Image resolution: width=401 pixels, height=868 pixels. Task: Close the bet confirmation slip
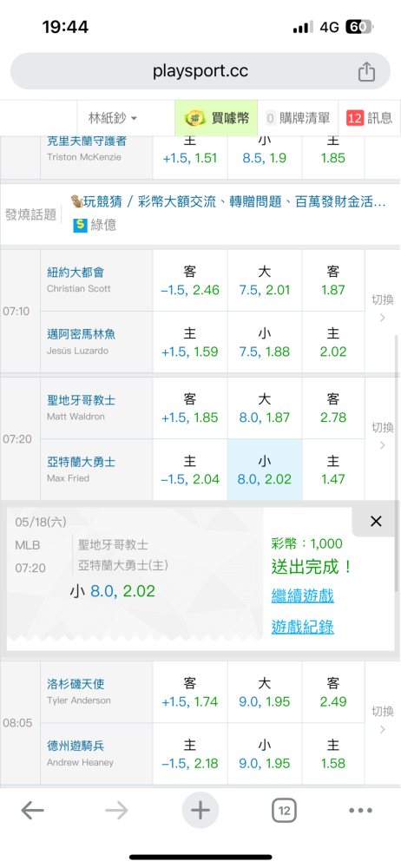coord(376,521)
